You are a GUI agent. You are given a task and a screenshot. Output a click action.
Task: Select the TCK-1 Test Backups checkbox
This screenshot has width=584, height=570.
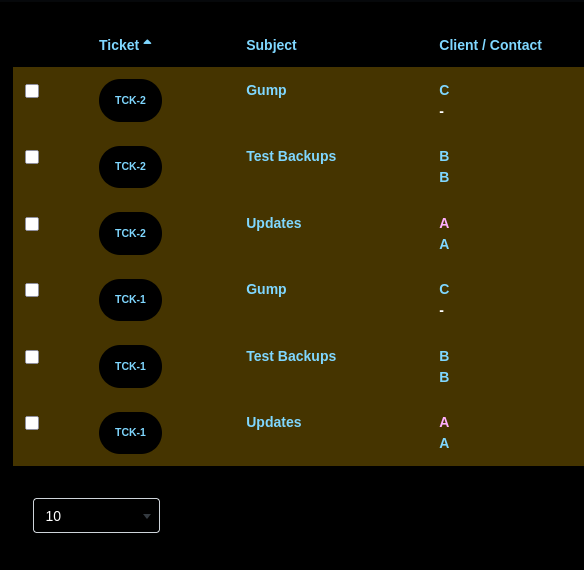click(x=32, y=357)
